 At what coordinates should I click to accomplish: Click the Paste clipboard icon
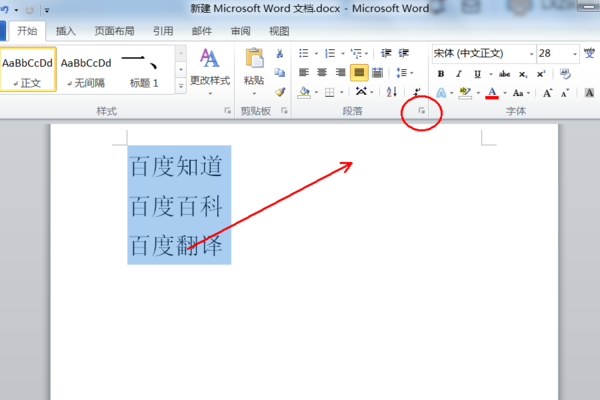(x=254, y=58)
